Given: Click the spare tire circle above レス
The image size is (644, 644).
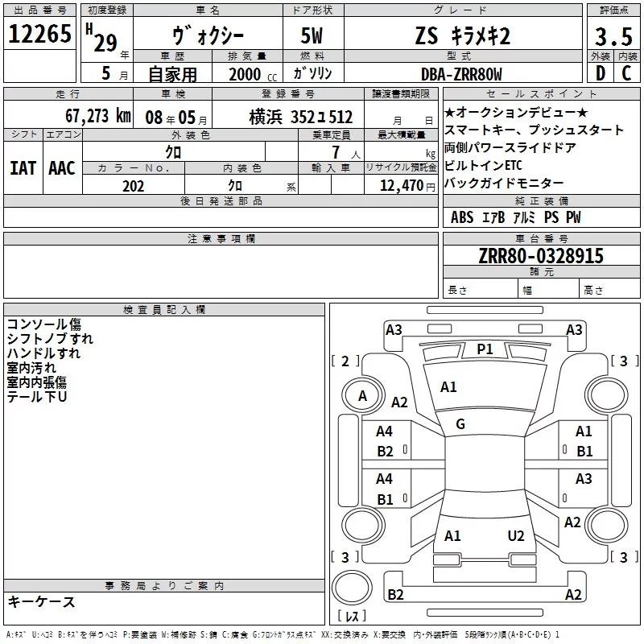Looking at the screenshot, I should 352,587.
